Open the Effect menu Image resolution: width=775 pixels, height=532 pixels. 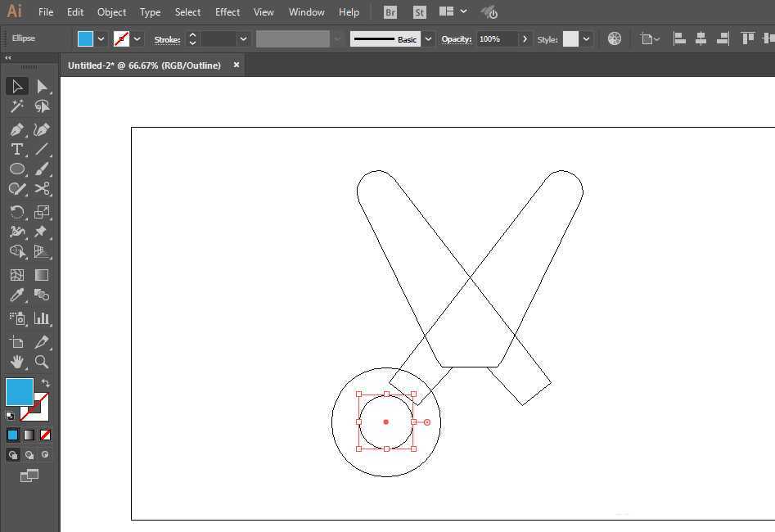[228, 12]
